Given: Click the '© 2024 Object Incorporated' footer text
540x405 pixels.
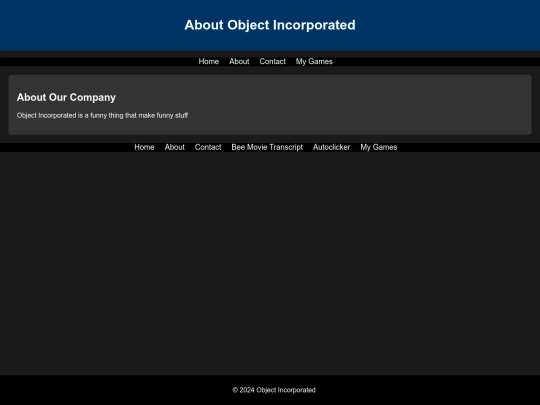Looking at the screenshot, I should click(274, 390).
